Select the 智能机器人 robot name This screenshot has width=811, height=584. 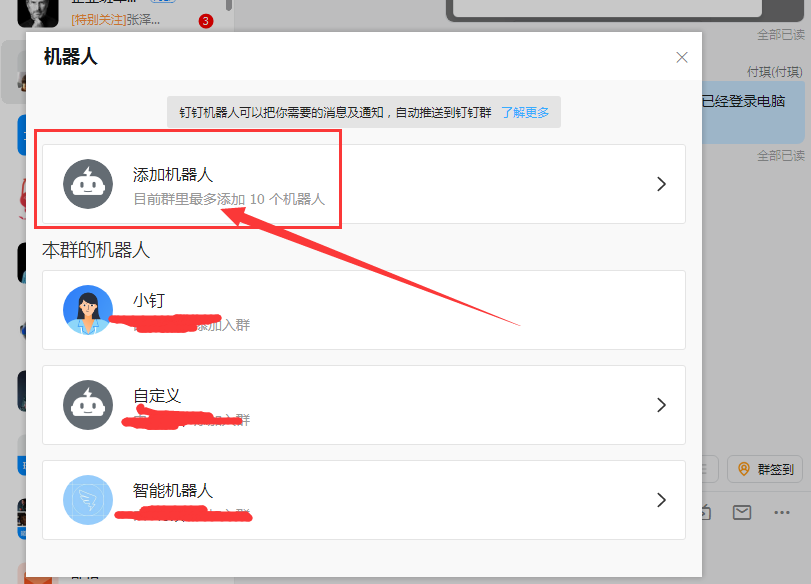coord(173,490)
